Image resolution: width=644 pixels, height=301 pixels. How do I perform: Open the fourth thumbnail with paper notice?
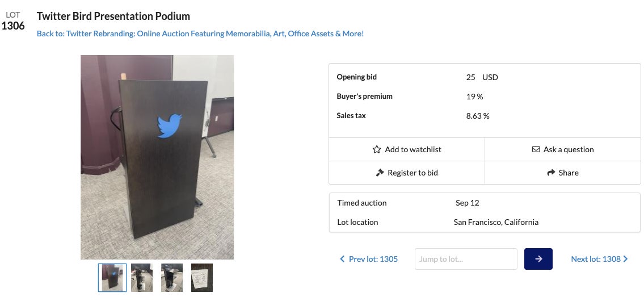click(202, 278)
